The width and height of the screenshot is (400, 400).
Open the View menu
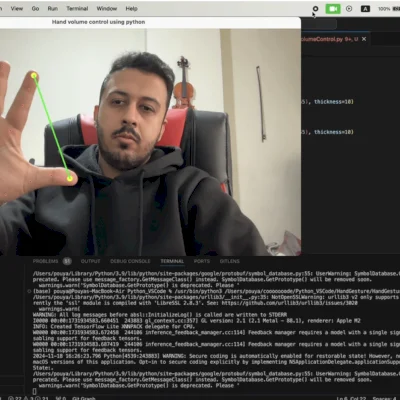coord(17,9)
